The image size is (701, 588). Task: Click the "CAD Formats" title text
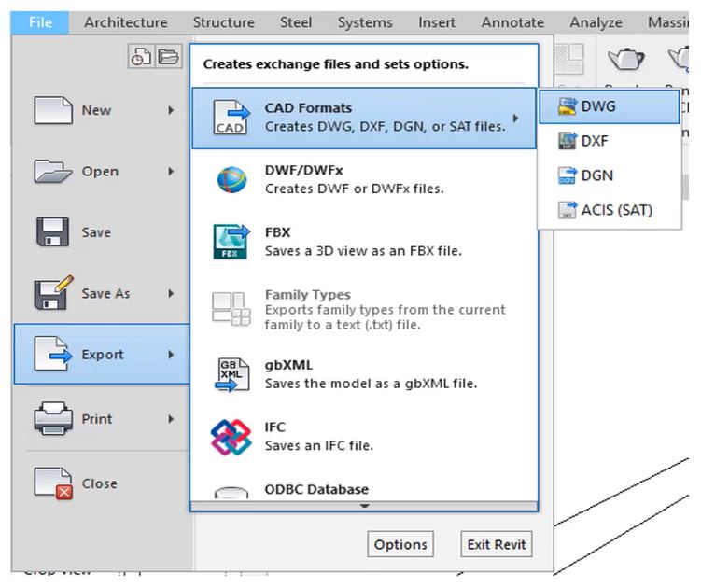coord(308,107)
